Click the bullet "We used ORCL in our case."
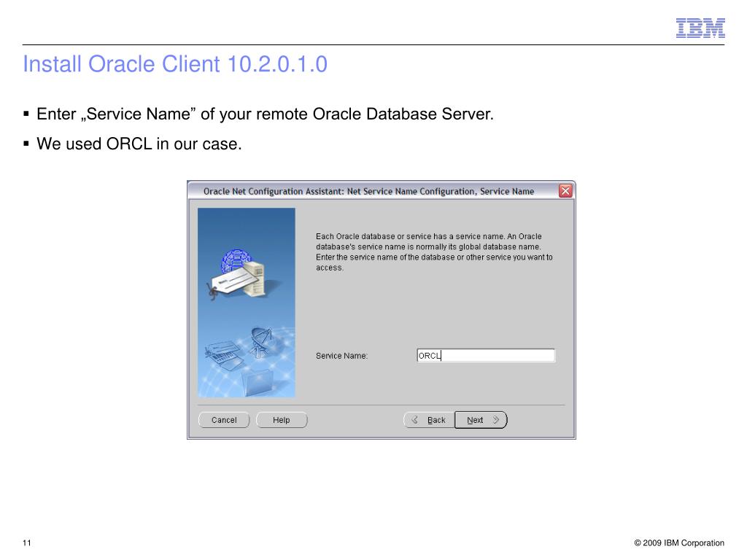The height and width of the screenshot is (560, 747). 139,144
